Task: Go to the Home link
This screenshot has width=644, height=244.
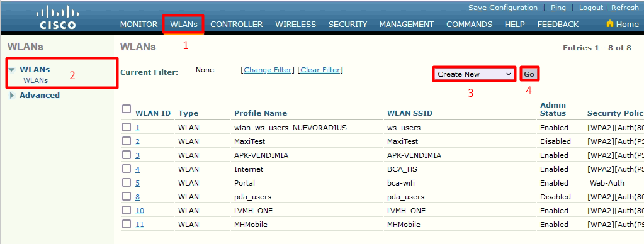Action: [627, 24]
